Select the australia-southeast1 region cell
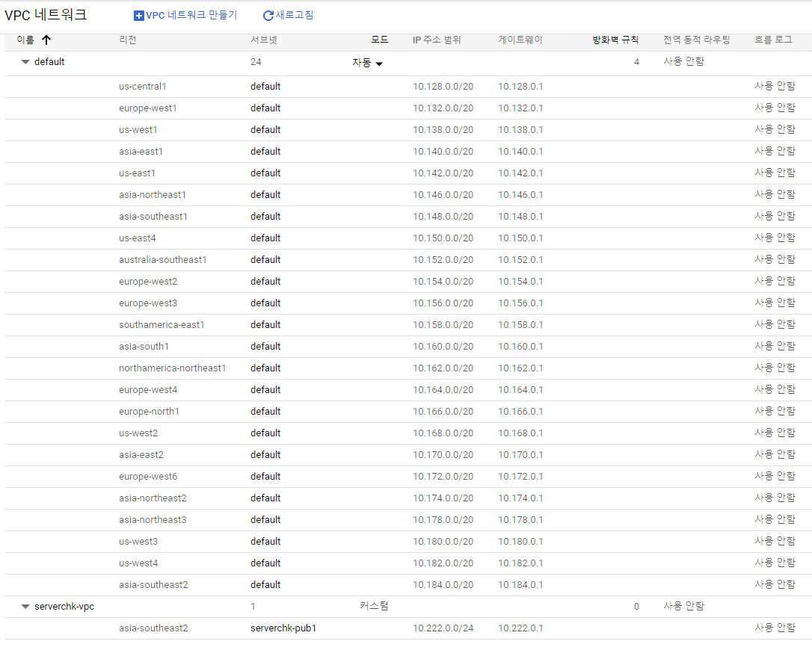Screen dimensions: 812x659 162,260
